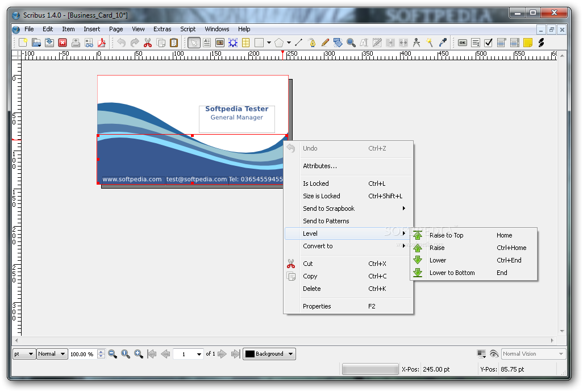
Task: Open the Extras menu
Action: [x=162, y=29]
